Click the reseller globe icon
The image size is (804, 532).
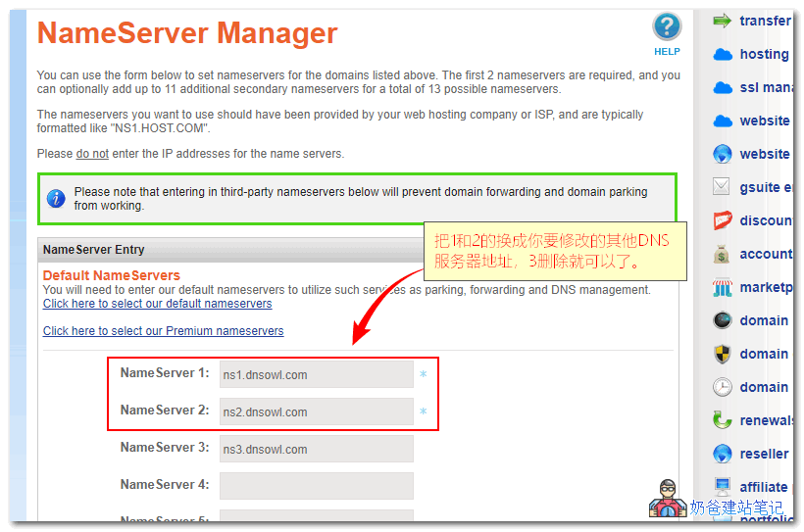point(723,454)
